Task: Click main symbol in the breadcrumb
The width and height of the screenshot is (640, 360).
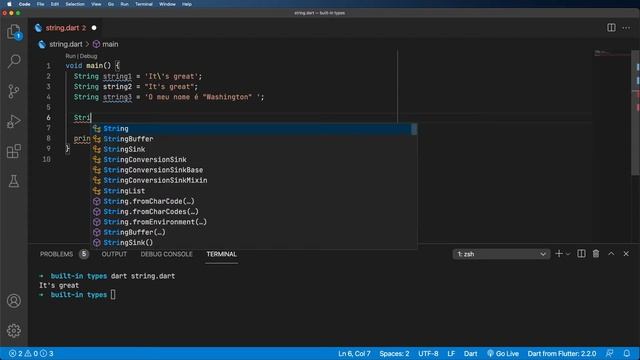Action: click(110, 44)
